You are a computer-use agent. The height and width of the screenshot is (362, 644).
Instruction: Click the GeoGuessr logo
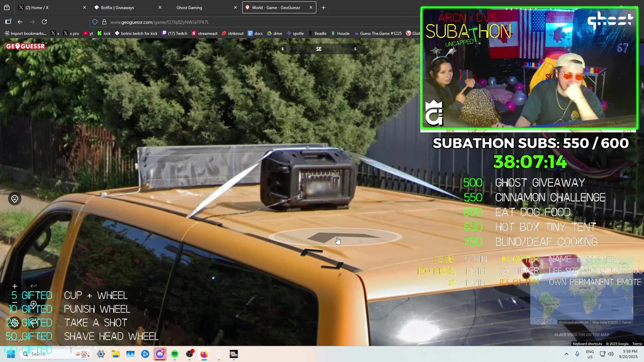[25, 46]
